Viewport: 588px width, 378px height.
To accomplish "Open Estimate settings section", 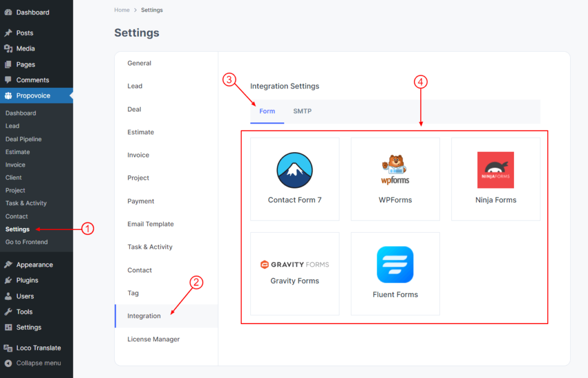I will pyautogui.click(x=141, y=132).
